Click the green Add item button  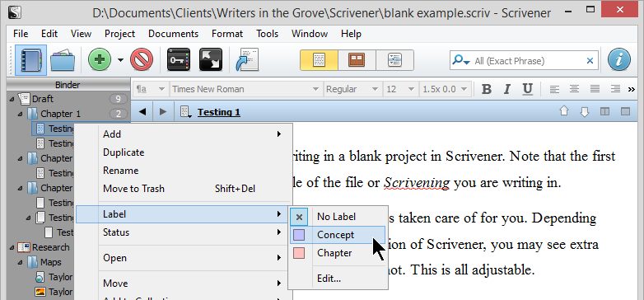coord(100,60)
